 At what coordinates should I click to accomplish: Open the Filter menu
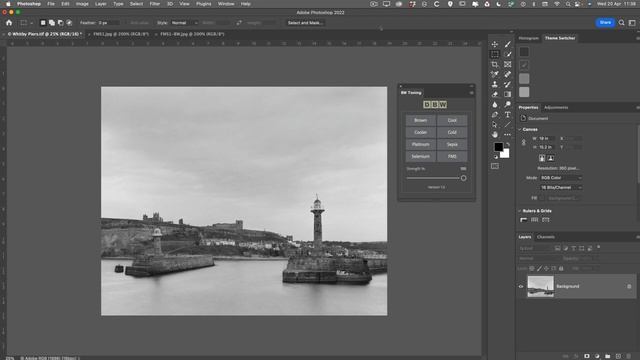(x=155, y=4)
